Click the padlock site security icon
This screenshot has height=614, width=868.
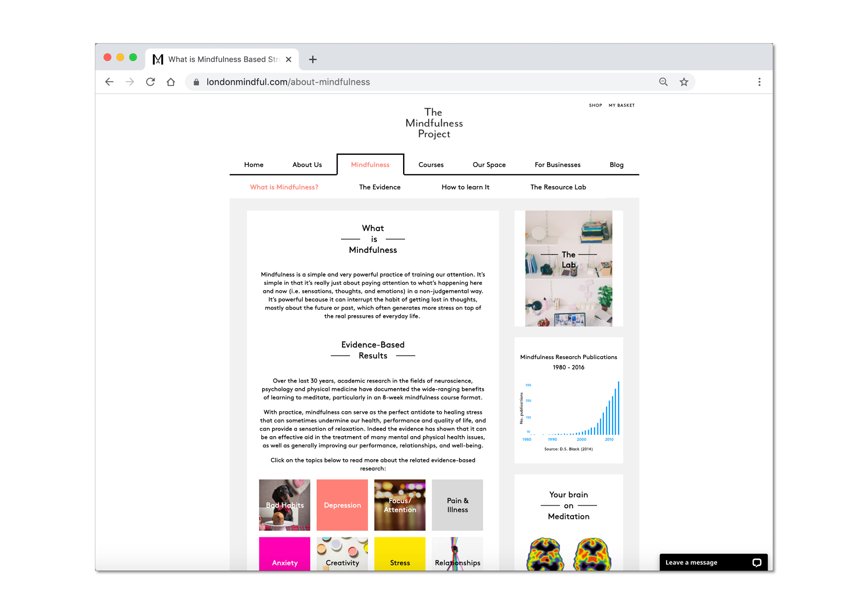(x=196, y=82)
